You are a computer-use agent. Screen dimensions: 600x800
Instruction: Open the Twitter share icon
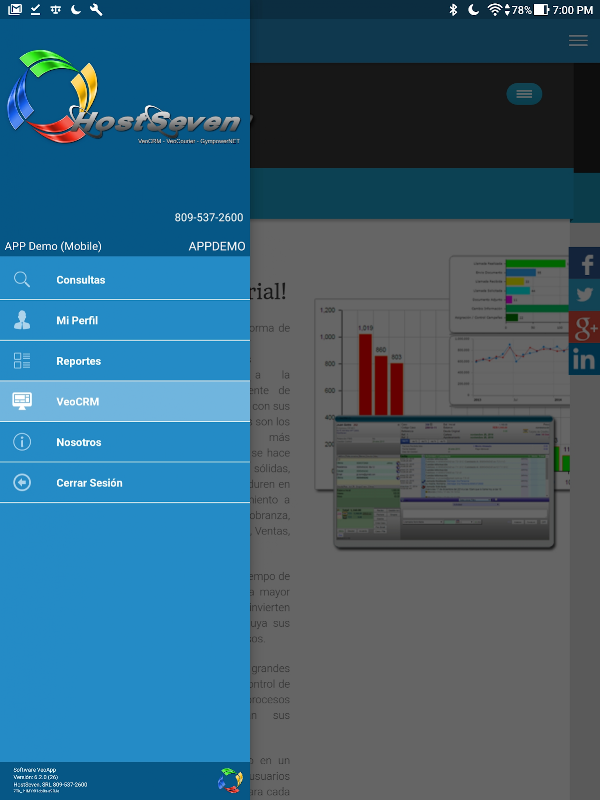(x=585, y=295)
